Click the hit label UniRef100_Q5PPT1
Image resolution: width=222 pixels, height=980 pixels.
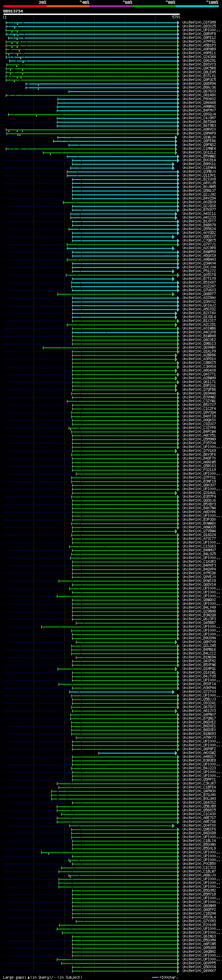pos(199,779)
